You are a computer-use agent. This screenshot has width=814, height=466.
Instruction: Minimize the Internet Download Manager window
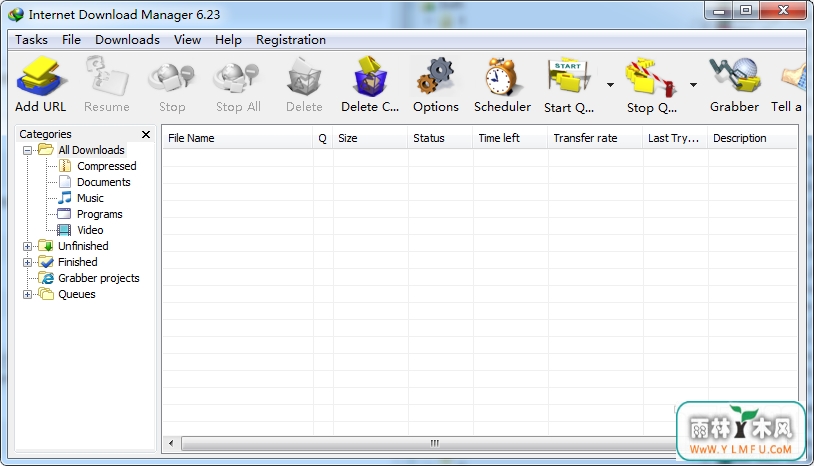click(x=720, y=10)
